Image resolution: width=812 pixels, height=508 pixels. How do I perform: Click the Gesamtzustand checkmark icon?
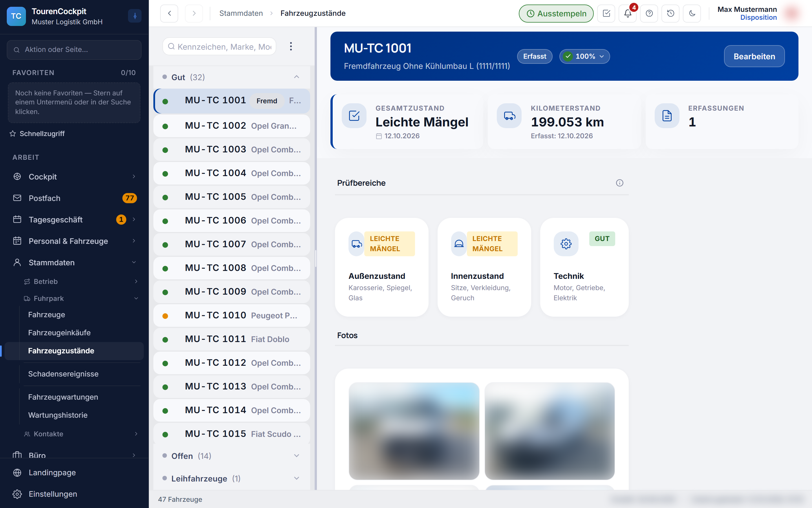pyautogui.click(x=354, y=116)
